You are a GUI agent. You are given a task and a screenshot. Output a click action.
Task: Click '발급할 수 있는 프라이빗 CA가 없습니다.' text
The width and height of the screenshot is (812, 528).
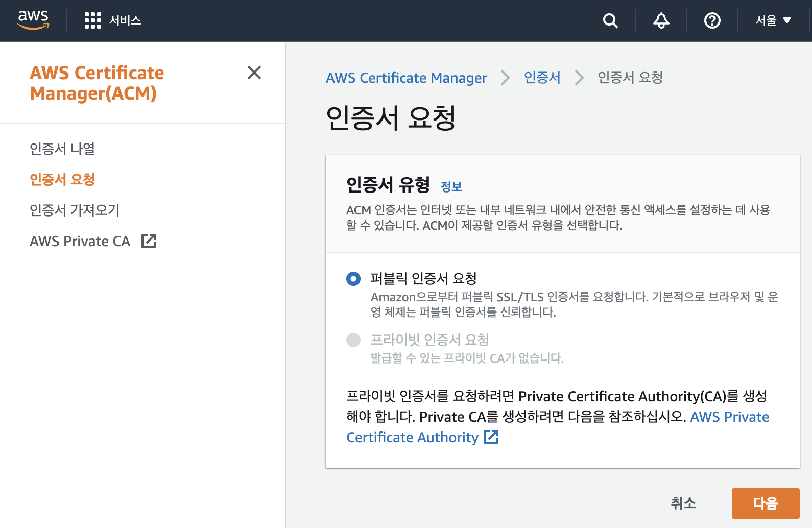[x=467, y=358]
